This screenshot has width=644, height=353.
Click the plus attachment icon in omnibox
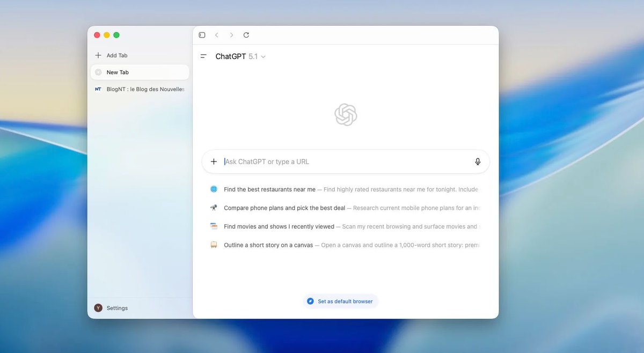click(x=213, y=161)
